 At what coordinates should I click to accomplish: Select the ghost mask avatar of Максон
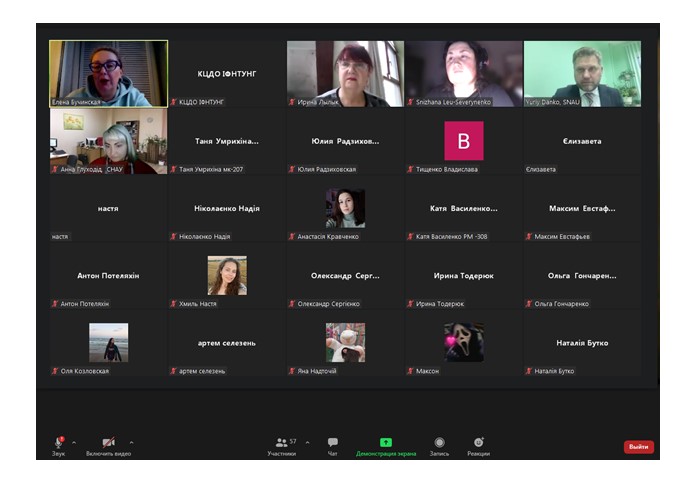pyautogui.click(x=463, y=342)
